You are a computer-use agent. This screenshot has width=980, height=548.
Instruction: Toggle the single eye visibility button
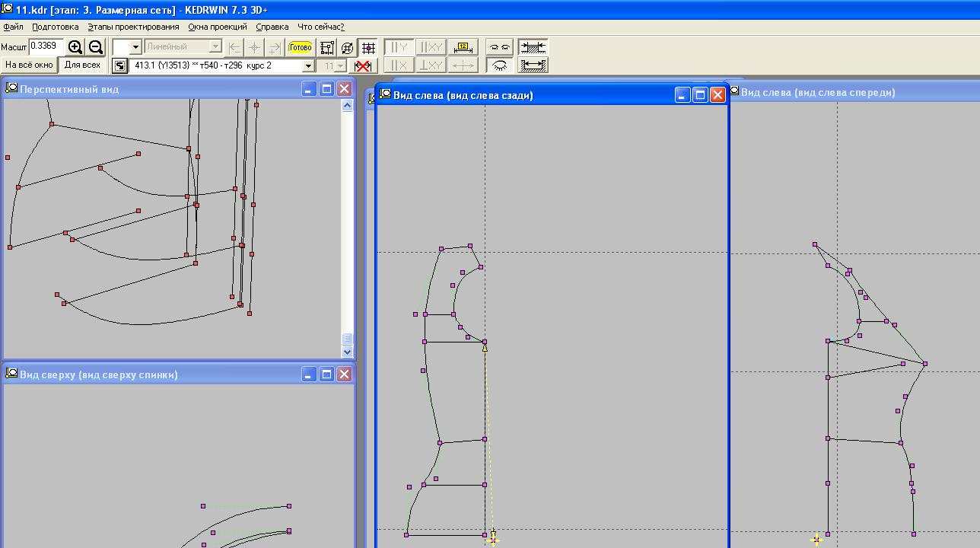499,65
